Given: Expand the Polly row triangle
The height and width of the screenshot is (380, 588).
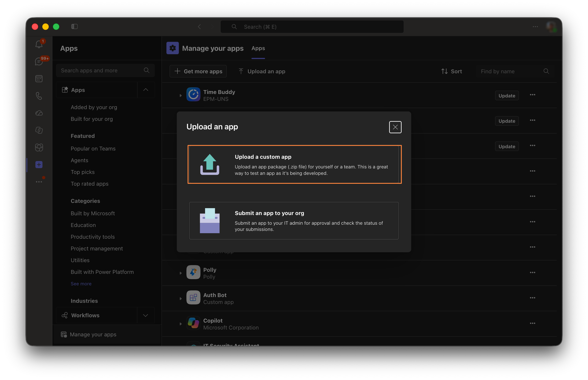Looking at the screenshot, I should (x=180, y=273).
